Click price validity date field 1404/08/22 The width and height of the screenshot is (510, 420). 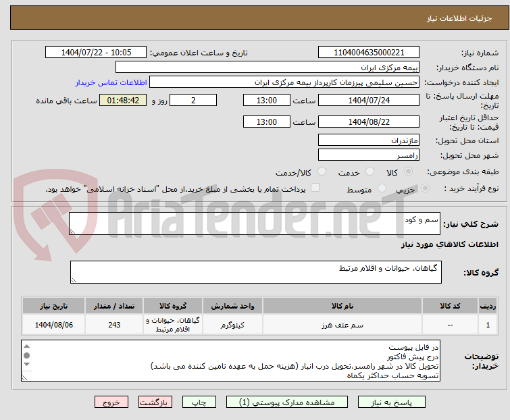click(369, 122)
